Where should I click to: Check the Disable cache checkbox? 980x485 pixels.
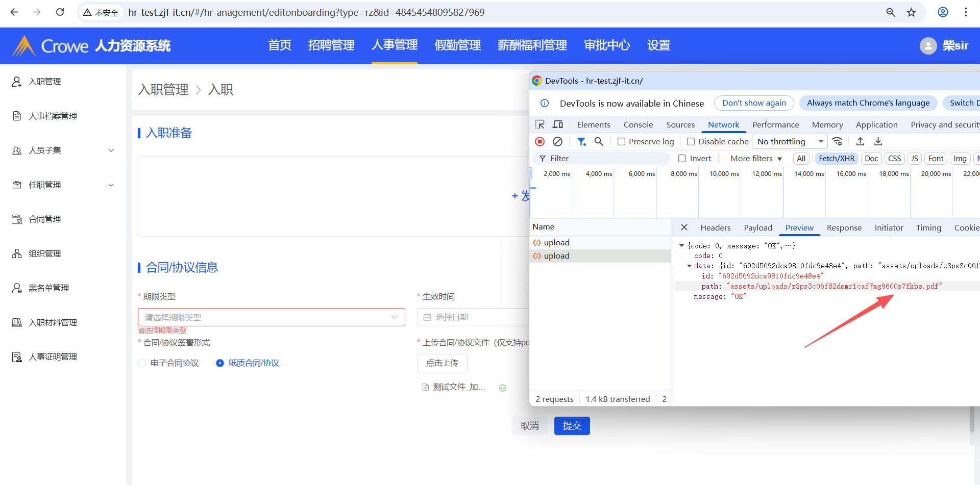tap(691, 142)
